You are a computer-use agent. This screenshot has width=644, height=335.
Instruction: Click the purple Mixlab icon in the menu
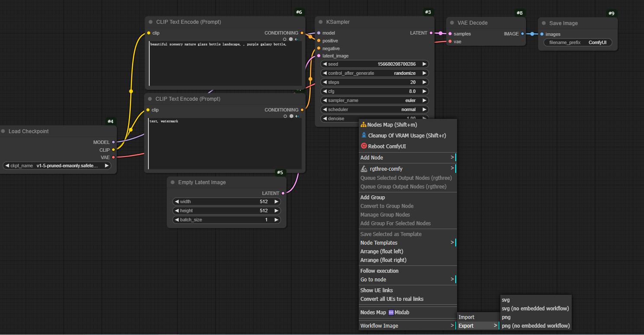click(x=391, y=313)
